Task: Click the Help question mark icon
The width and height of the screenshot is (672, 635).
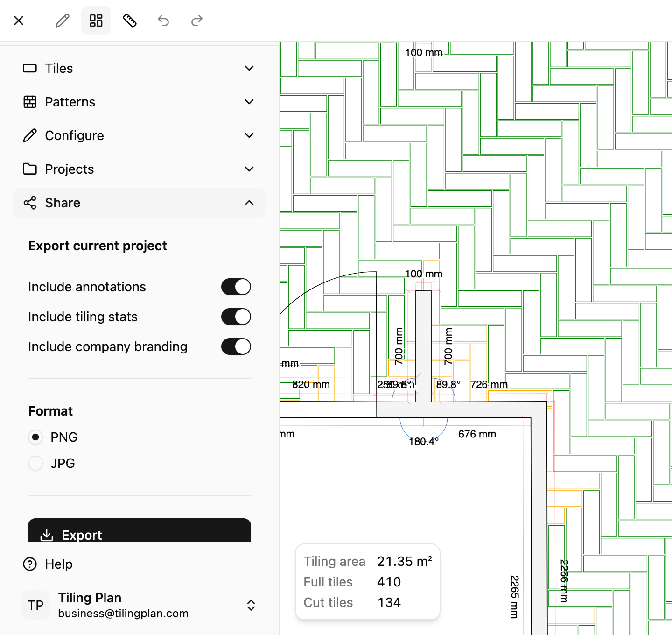Action: click(x=30, y=564)
